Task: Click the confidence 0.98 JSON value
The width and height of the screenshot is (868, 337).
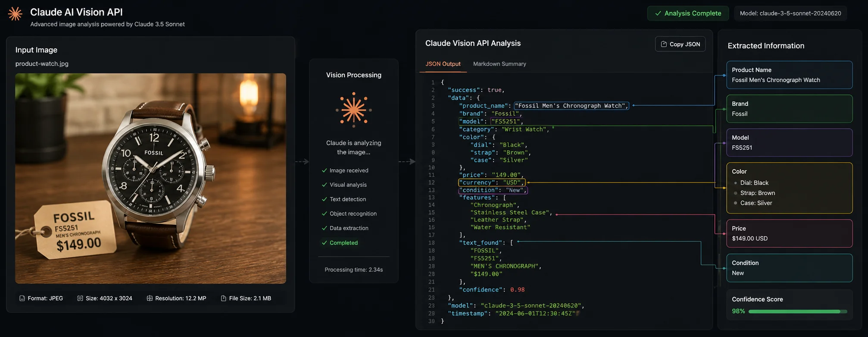Action: click(517, 290)
